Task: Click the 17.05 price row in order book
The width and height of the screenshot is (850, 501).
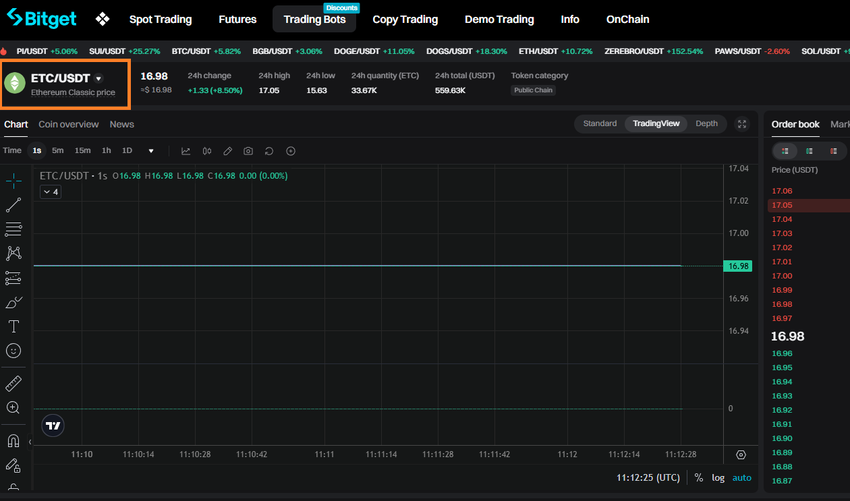Action: (x=781, y=205)
